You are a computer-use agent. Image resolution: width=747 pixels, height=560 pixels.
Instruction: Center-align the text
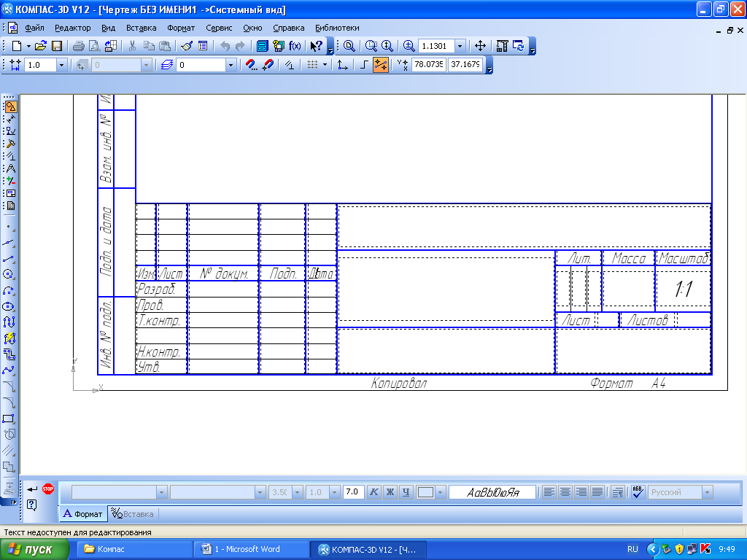[x=565, y=492]
